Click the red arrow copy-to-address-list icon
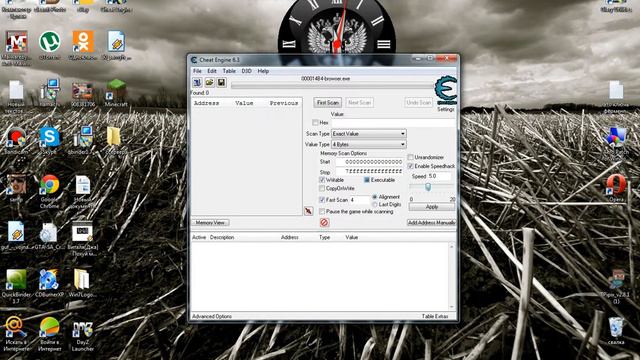The width and height of the screenshot is (640, 360). pyautogui.click(x=309, y=211)
